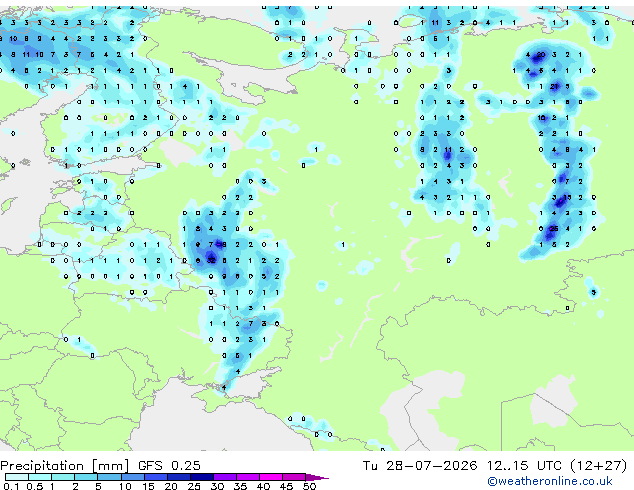The width and height of the screenshot is (634, 490).
Task: Click the '50' legend scale label
Action: click(309, 486)
